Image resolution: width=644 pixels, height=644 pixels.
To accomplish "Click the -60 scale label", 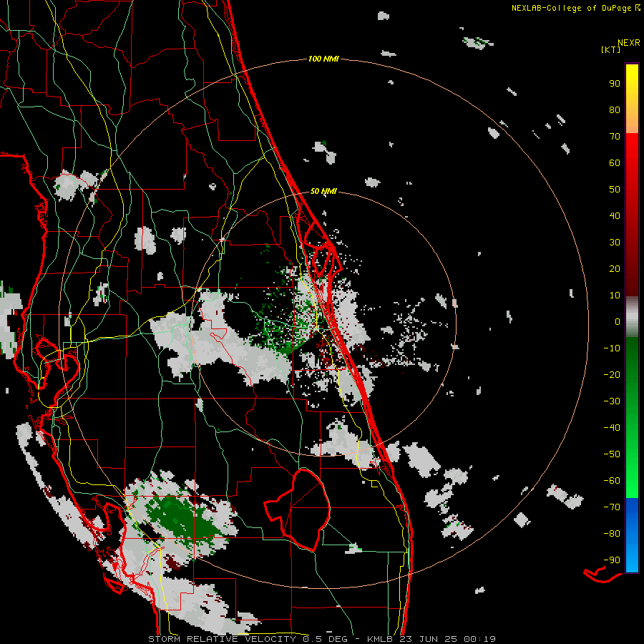I will 612,481.
